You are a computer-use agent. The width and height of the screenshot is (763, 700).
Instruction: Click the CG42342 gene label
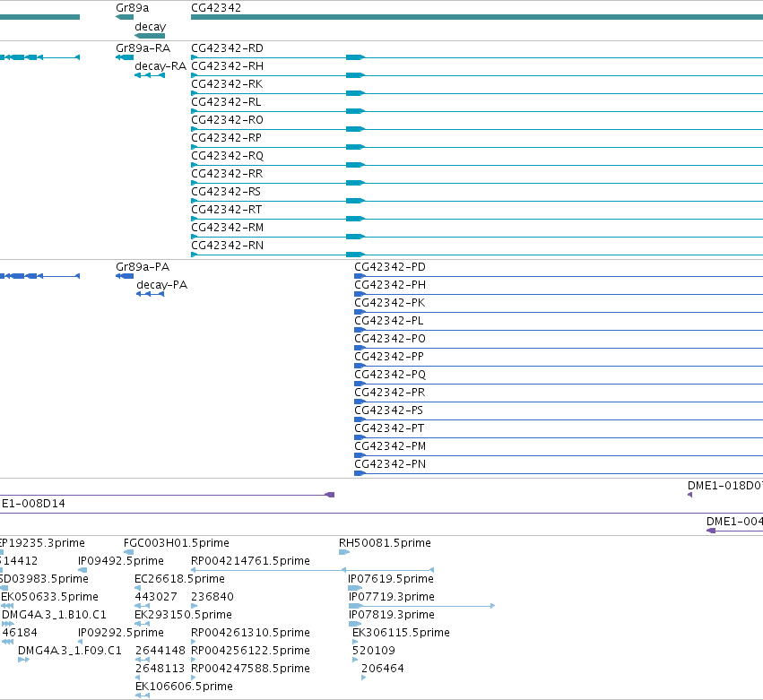click(216, 8)
